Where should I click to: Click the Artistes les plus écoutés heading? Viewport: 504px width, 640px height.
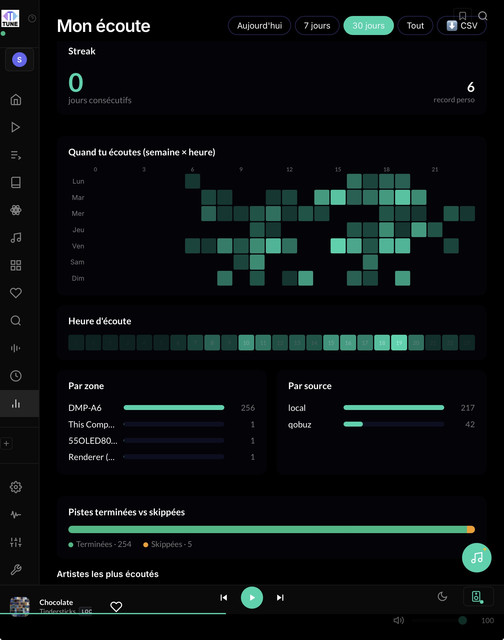107,574
